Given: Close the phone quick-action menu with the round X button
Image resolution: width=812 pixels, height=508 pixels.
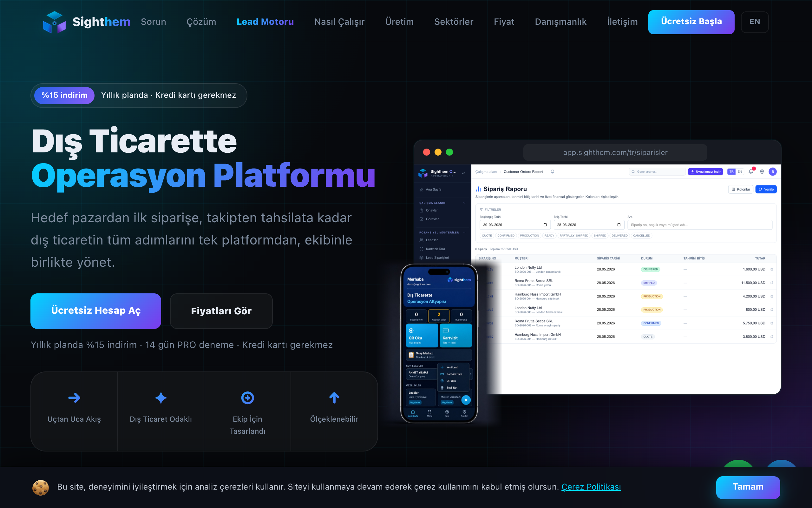Looking at the screenshot, I should pyautogui.click(x=466, y=400).
